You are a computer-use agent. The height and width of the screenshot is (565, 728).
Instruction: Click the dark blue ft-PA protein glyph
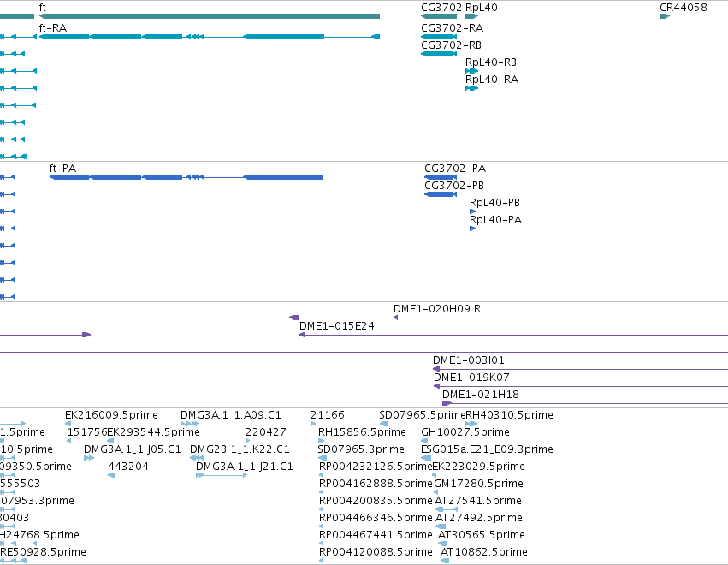pos(186,177)
